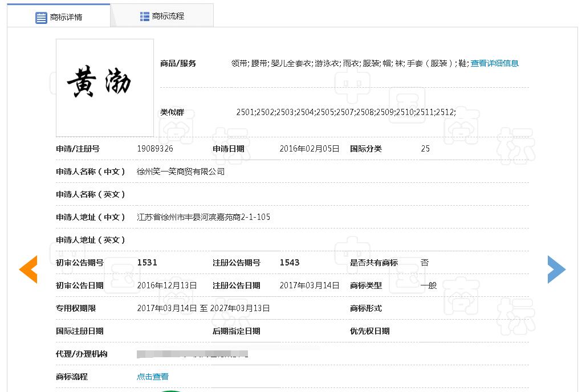Image resolution: width=582 pixels, height=392 pixels.
Task: Click the applicant address 江苏省徐州市丰县河滨嘉苑
Action: [204, 217]
